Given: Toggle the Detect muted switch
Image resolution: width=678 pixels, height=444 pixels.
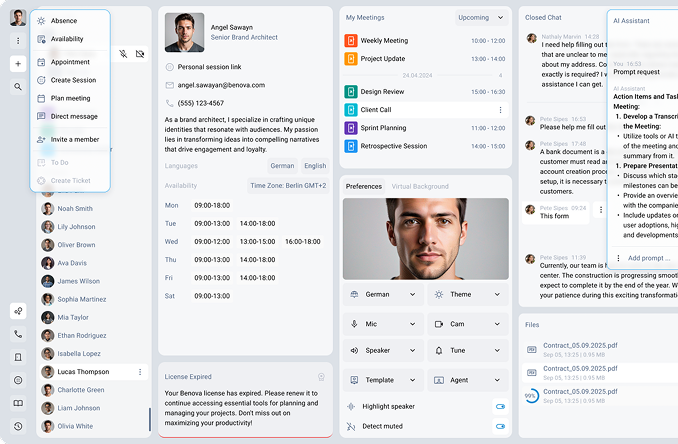Looking at the screenshot, I should click(499, 426).
